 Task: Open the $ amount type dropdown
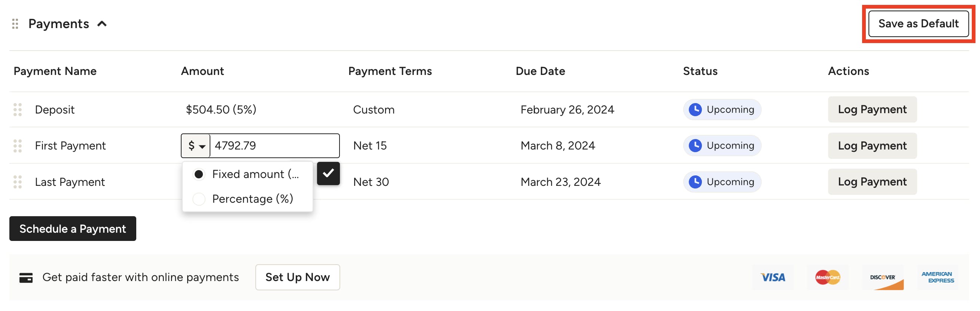tap(196, 146)
